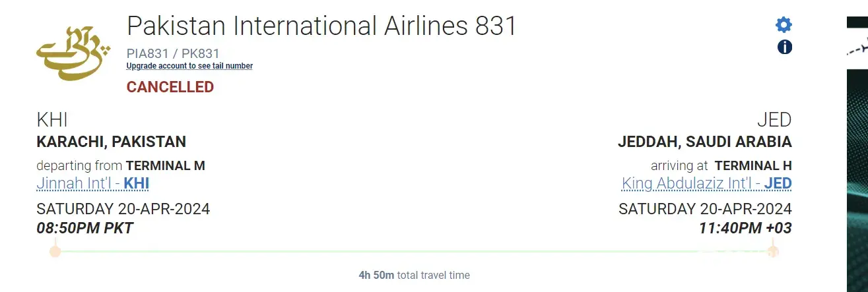This screenshot has width=868, height=292.
Task: Click the 11:40PM +03 arrival time
Action: pyautogui.click(x=745, y=228)
